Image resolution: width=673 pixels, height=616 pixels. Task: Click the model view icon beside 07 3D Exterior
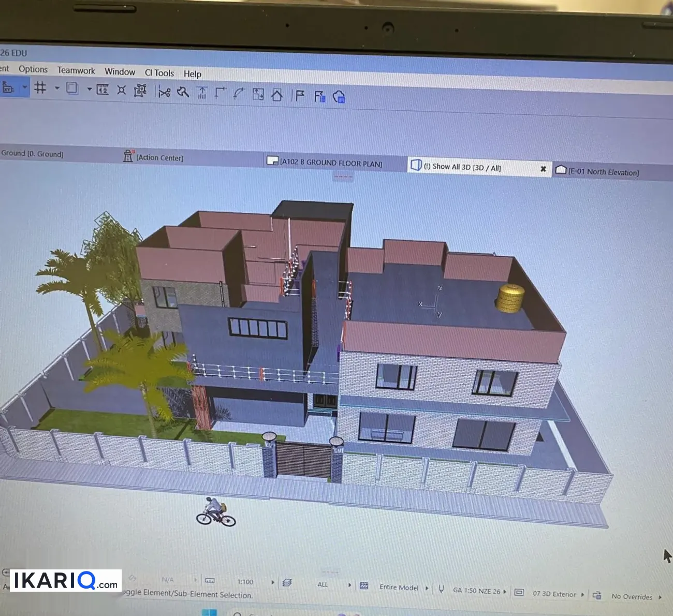(x=519, y=592)
